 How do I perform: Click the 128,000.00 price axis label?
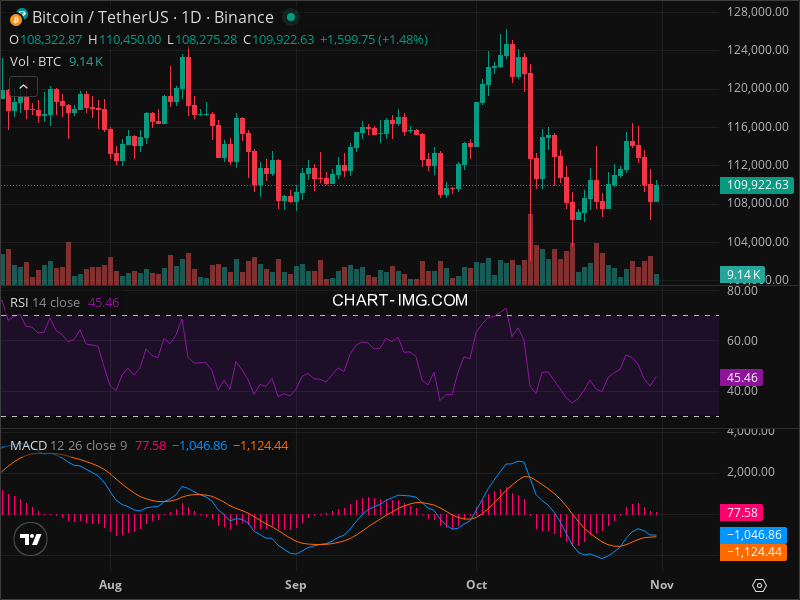coord(754,12)
